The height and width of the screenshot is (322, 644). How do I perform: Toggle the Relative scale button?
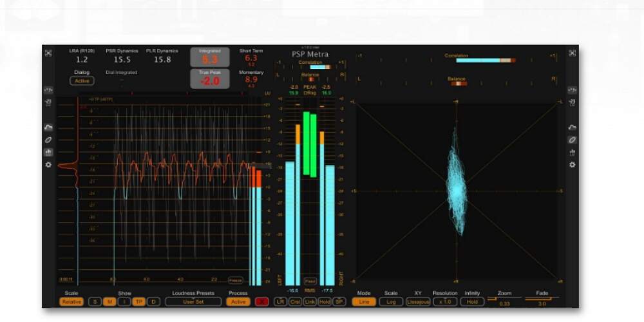coord(71,302)
